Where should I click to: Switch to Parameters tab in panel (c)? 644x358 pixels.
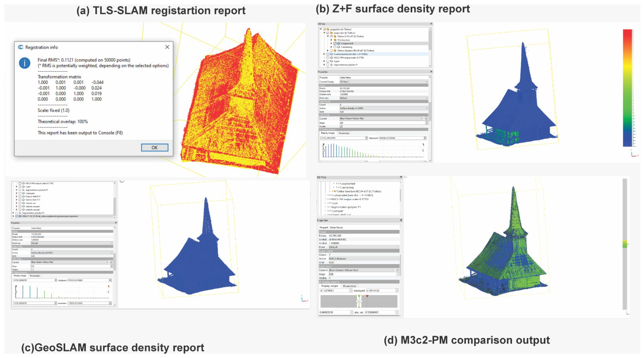pos(35,276)
